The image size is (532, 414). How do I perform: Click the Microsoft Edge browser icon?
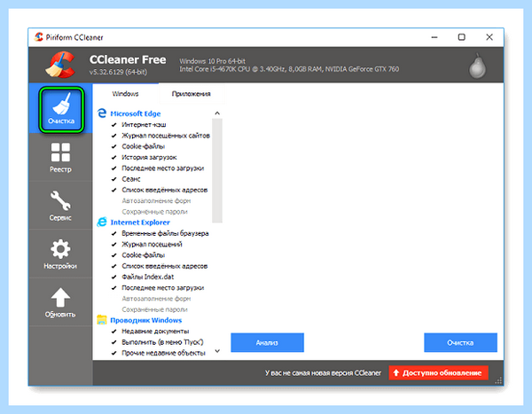click(102, 113)
